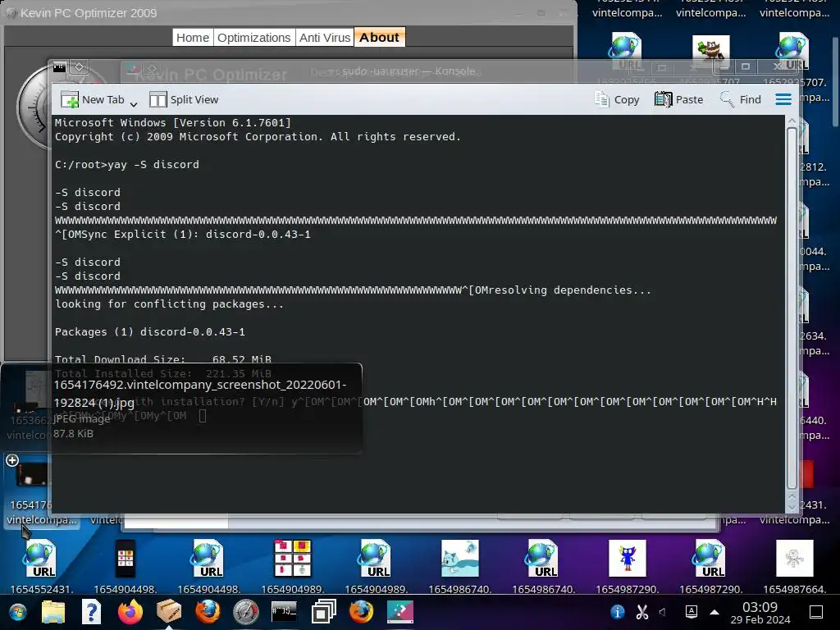Click the blue info notification tray icon
The image size is (840, 630).
point(617,612)
